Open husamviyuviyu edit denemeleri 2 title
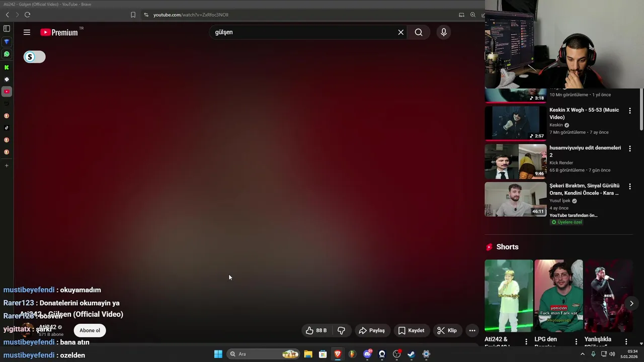The width and height of the screenshot is (644, 362). pos(585,151)
